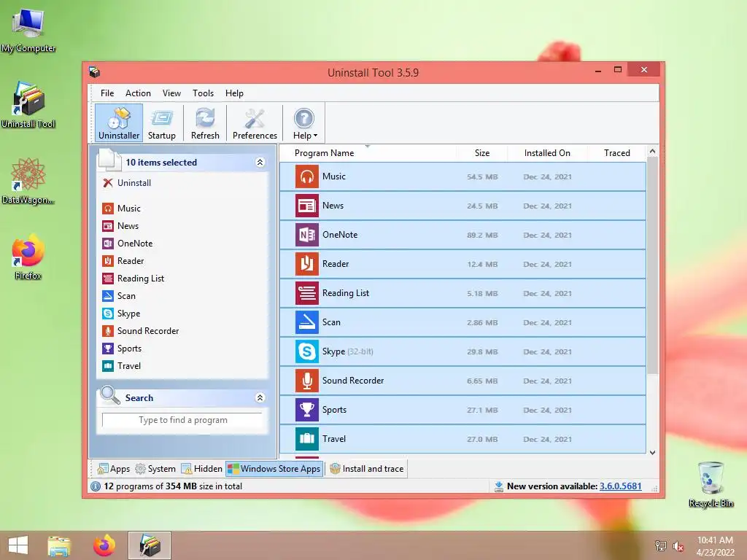Click the Sports trophy icon in program list
747x560 pixels.
pos(307,410)
